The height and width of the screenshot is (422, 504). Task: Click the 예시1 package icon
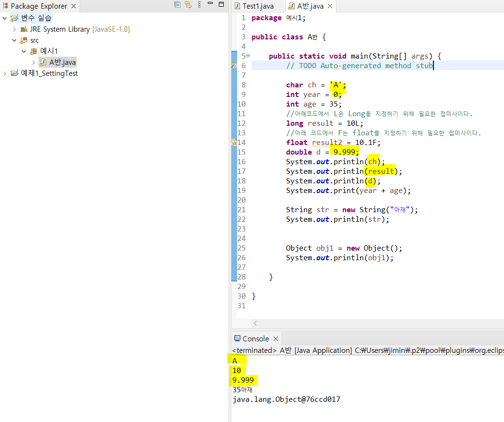34,51
